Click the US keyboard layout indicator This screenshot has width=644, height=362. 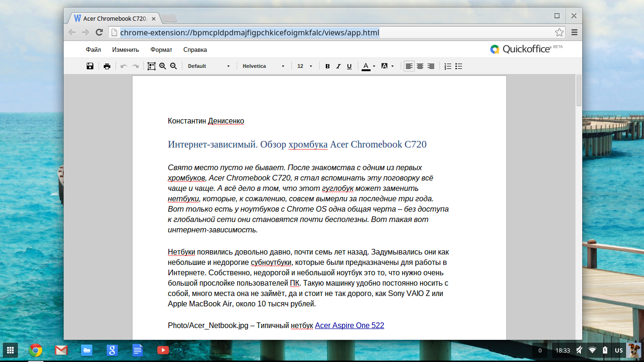(x=619, y=351)
